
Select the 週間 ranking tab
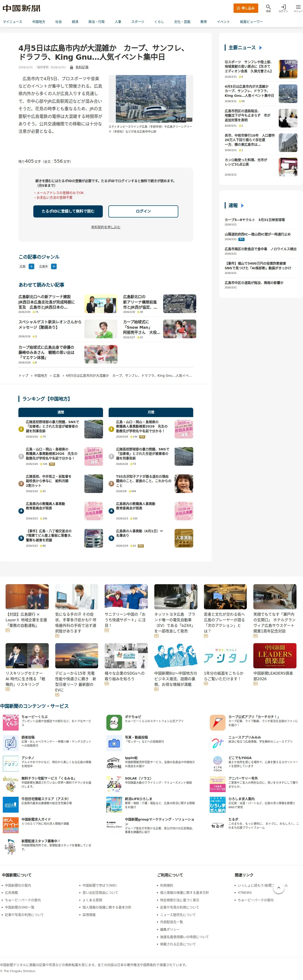tap(60, 412)
